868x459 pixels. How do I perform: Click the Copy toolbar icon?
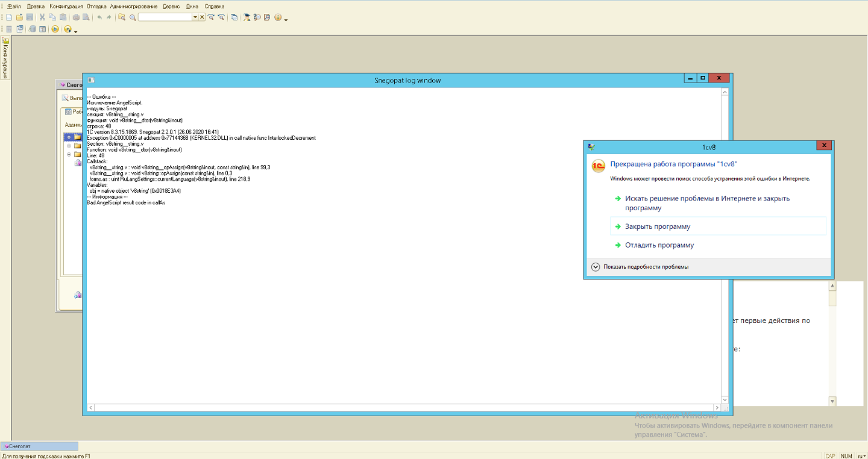click(x=52, y=17)
